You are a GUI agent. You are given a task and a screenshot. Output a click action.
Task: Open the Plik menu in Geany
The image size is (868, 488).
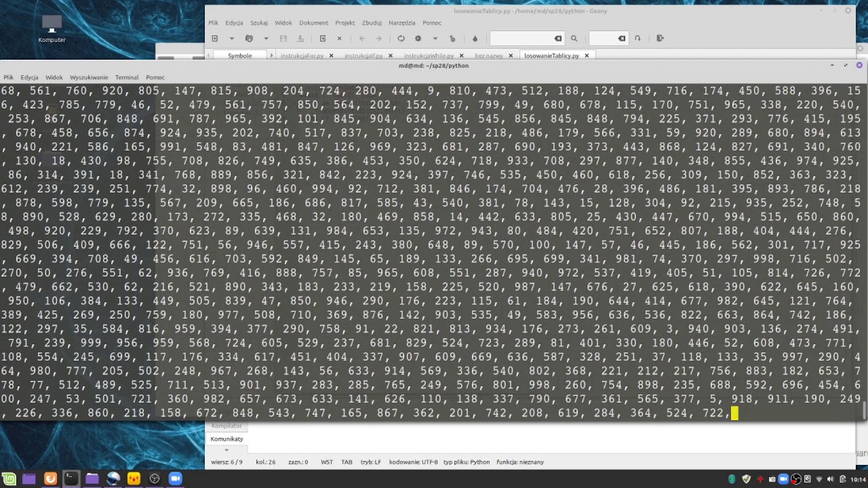(x=214, y=22)
